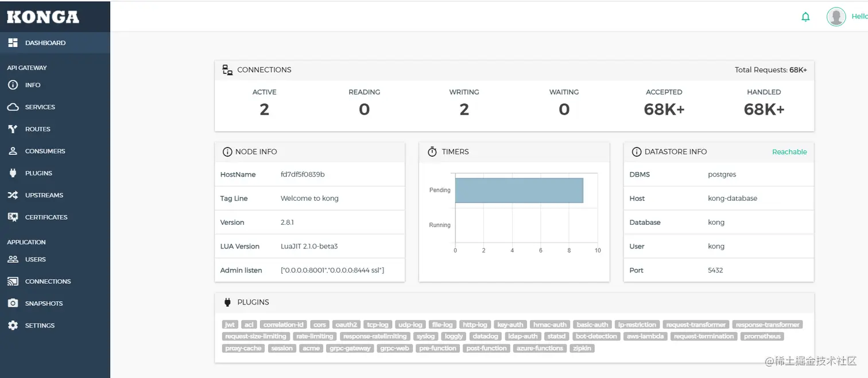The width and height of the screenshot is (868, 378).
Task: Click the Connections panel network icon
Action: [227, 70]
